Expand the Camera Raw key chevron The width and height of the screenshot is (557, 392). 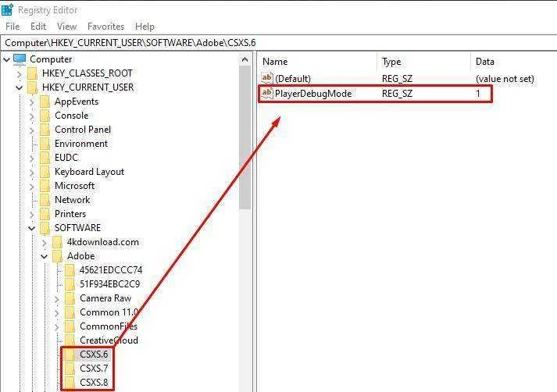point(57,299)
